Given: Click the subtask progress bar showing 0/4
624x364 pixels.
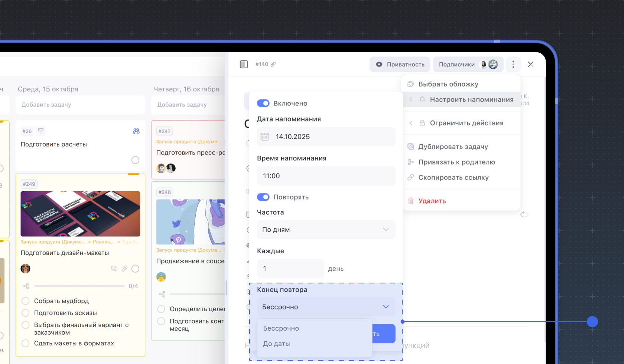Looking at the screenshot, I should click(79, 286).
